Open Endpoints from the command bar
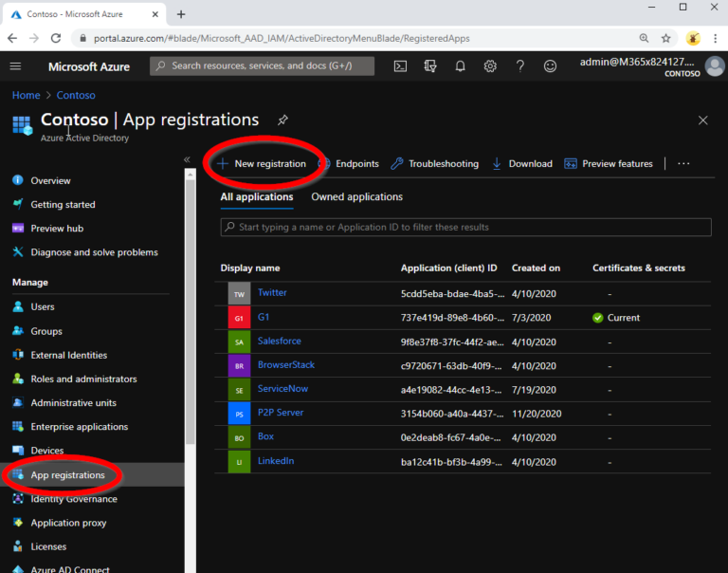The height and width of the screenshot is (573, 728). click(349, 163)
